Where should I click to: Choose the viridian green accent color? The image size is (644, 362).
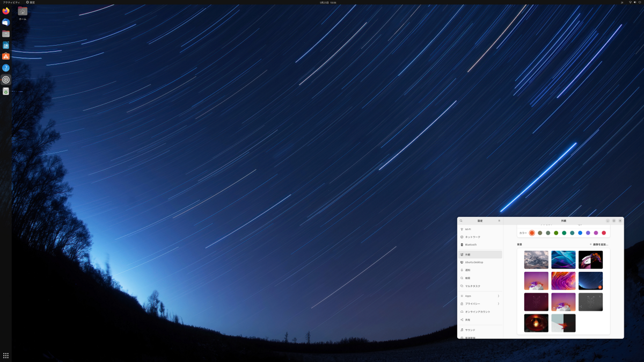pos(564,233)
